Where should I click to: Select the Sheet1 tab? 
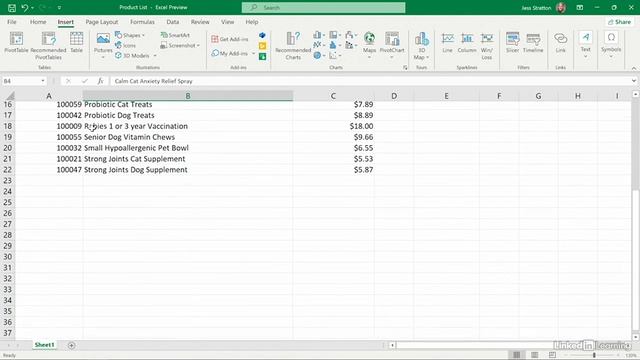44,345
